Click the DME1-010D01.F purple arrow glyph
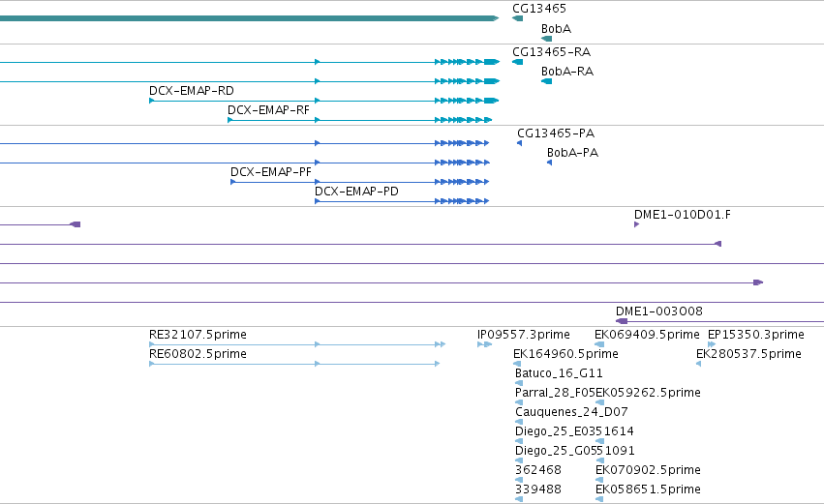This screenshot has width=824, height=504. coord(637,224)
